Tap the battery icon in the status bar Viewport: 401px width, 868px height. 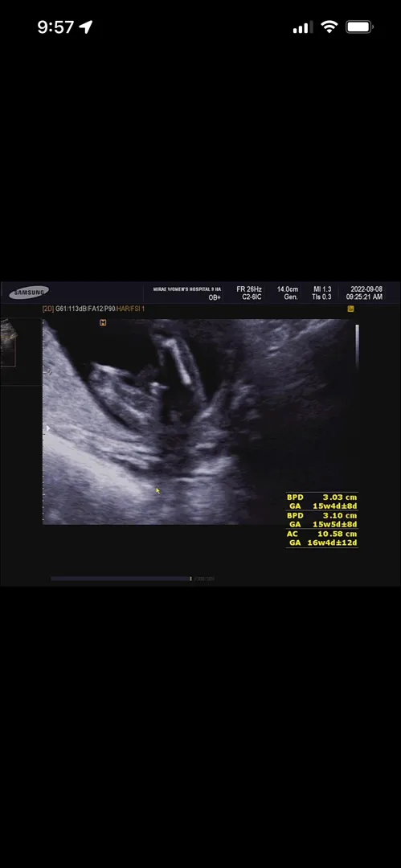tap(359, 27)
